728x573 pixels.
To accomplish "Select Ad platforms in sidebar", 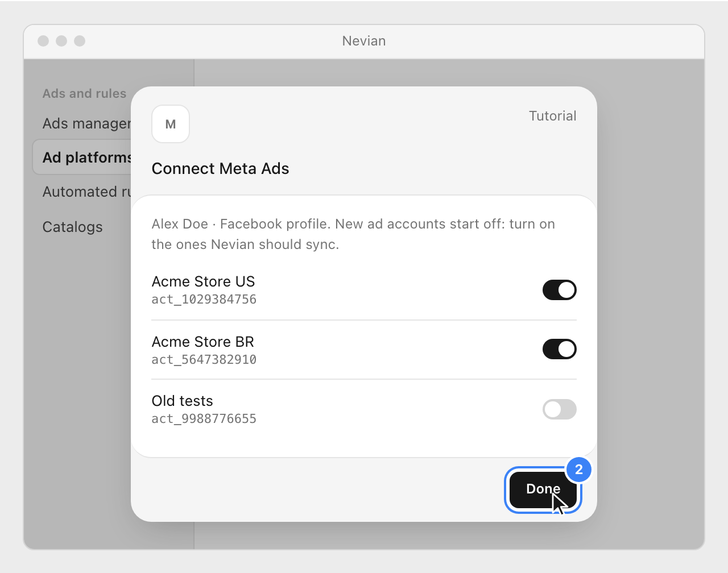I will (82, 157).
